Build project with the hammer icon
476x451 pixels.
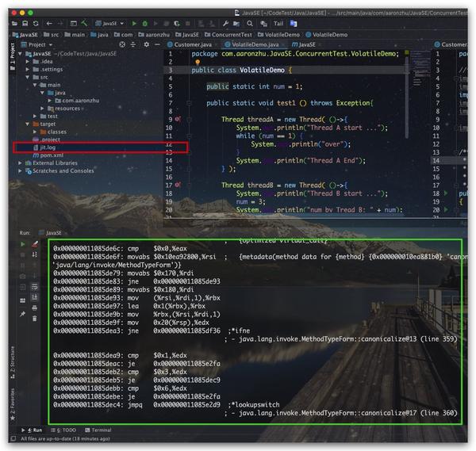click(84, 23)
